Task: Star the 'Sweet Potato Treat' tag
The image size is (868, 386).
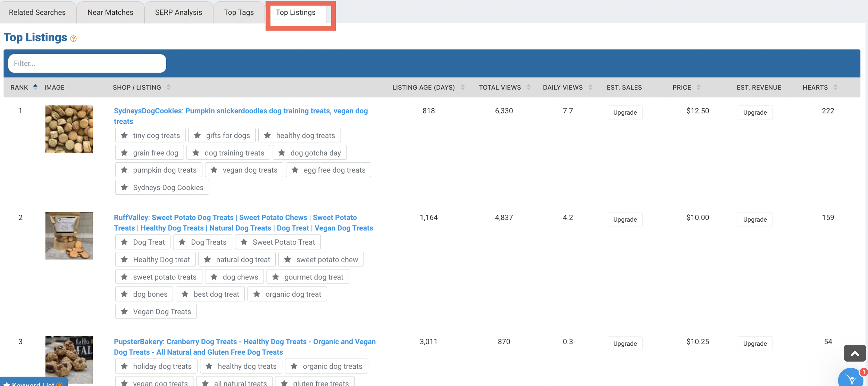Action: click(244, 242)
